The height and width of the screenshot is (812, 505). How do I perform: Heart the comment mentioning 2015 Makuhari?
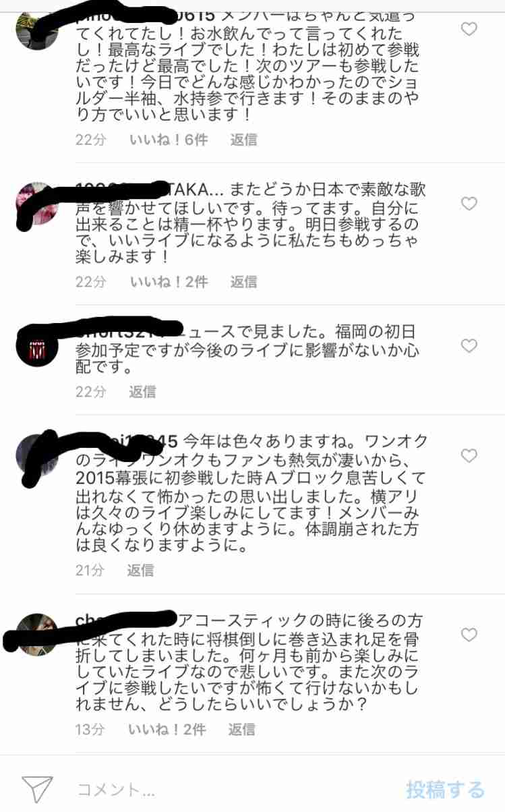pyautogui.click(x=469, y=457)
